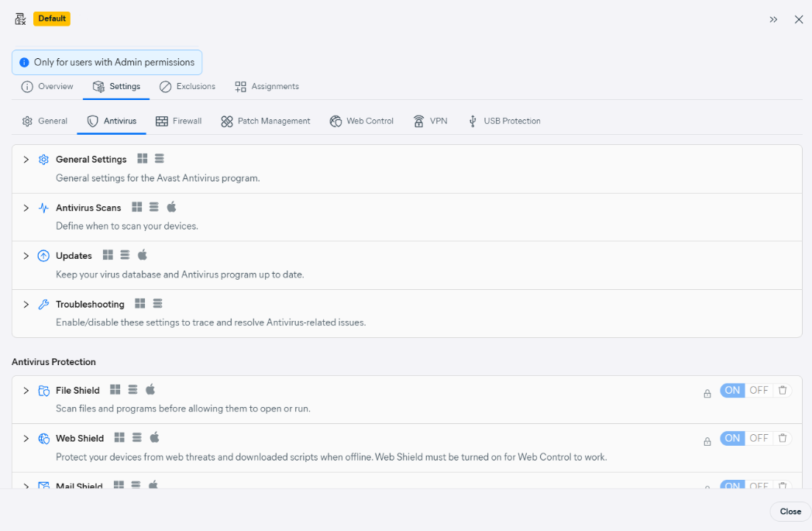Open the USB Protection tab
The width and height of the screenshot is (812, 531).
[x=504, y=121]
